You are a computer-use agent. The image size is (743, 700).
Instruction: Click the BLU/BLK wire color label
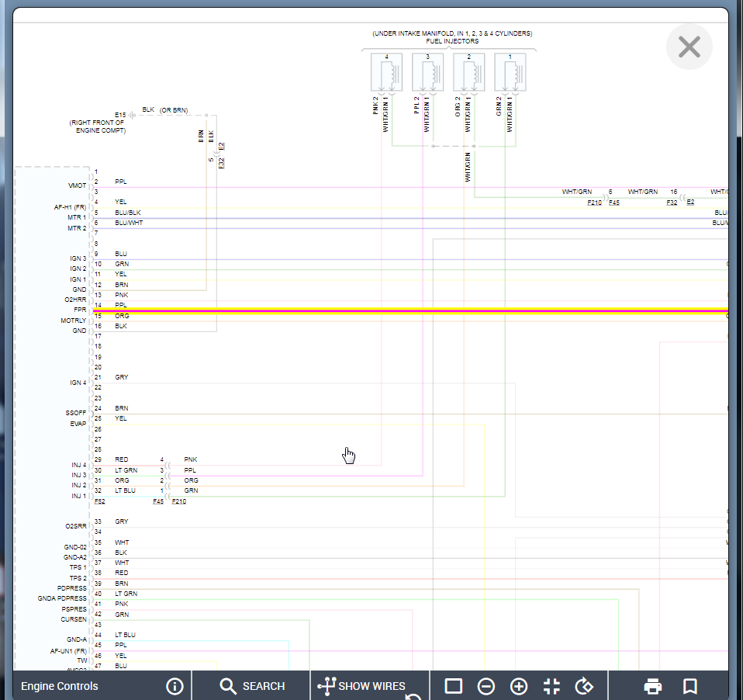click(x=128, y=213)
